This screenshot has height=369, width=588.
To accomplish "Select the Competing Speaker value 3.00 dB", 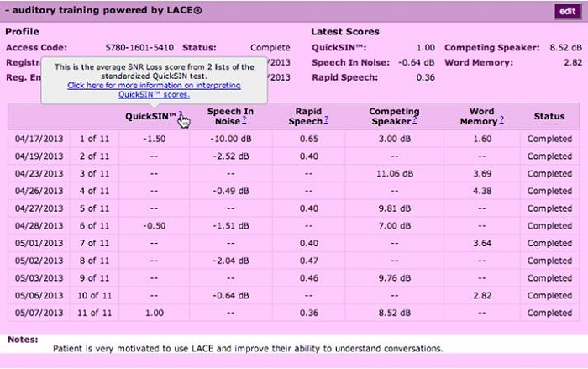I will 394,139.
